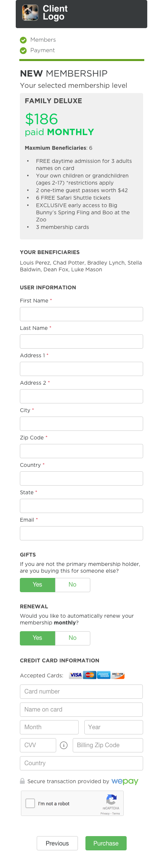The height and width of the screenshot is (868, 163).
Task: Click the Purchase button
Action: click(x=106, y=843)
